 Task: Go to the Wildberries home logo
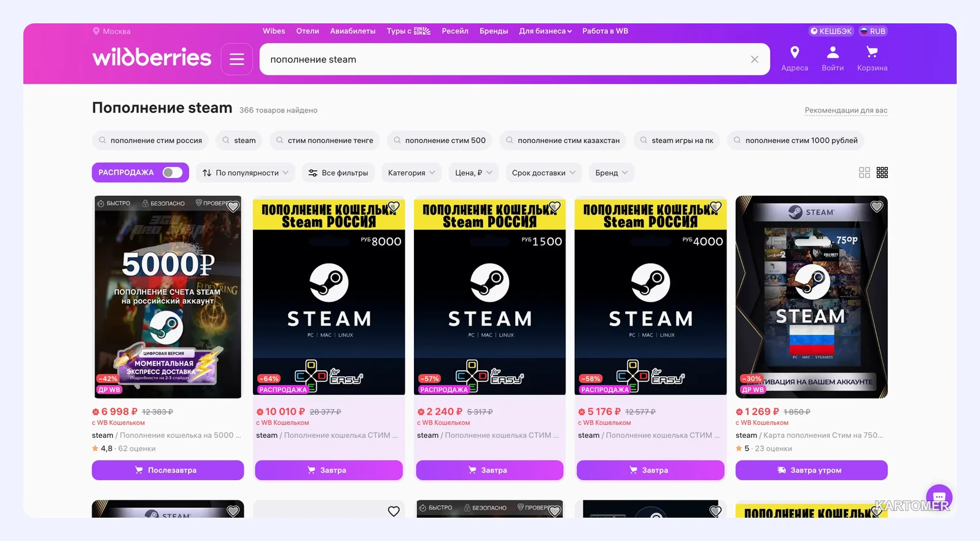(152, 58)
